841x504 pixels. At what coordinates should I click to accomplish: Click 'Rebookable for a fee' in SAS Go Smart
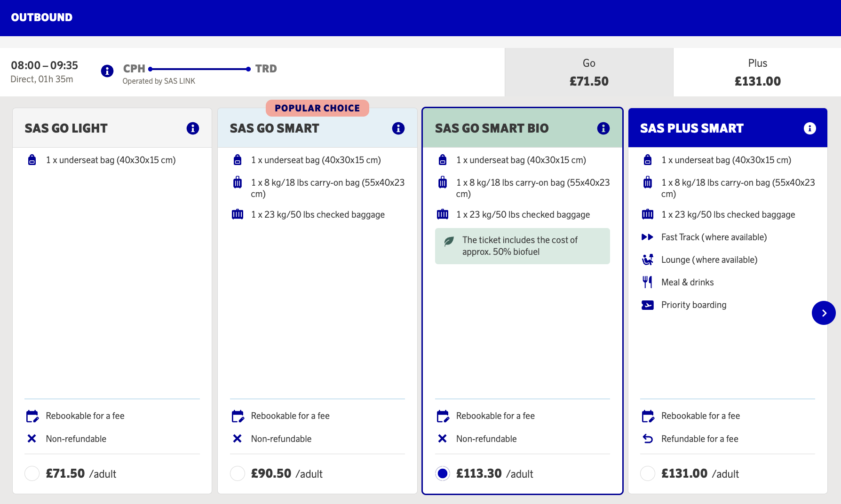pos(290,416)
